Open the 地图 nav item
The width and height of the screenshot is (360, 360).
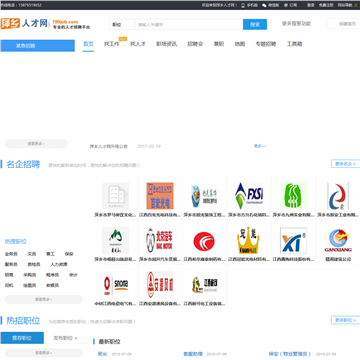click(x=240, y=44)
